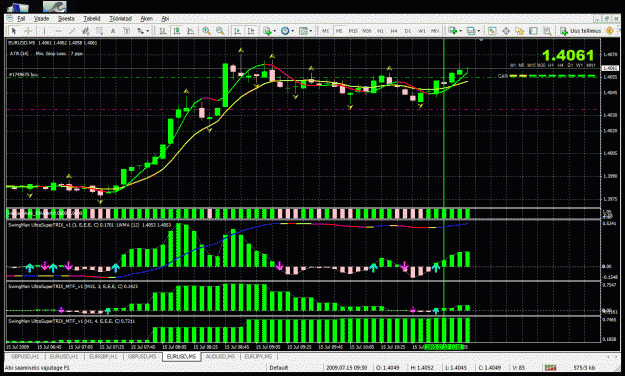Image resolution: width=625 pixels, height=376 pixels.
Task: Zoom in on the chart
Action: pos(206,31)
